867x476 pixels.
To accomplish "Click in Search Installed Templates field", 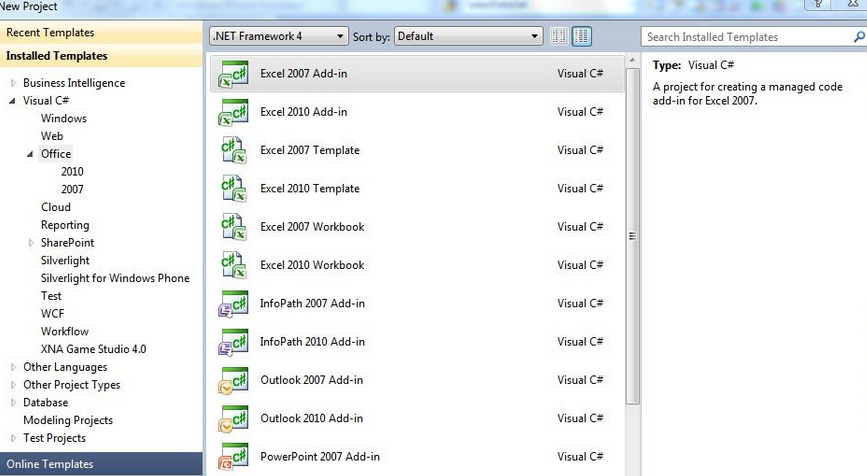I will pyautogui.click(x=746, y=37).
